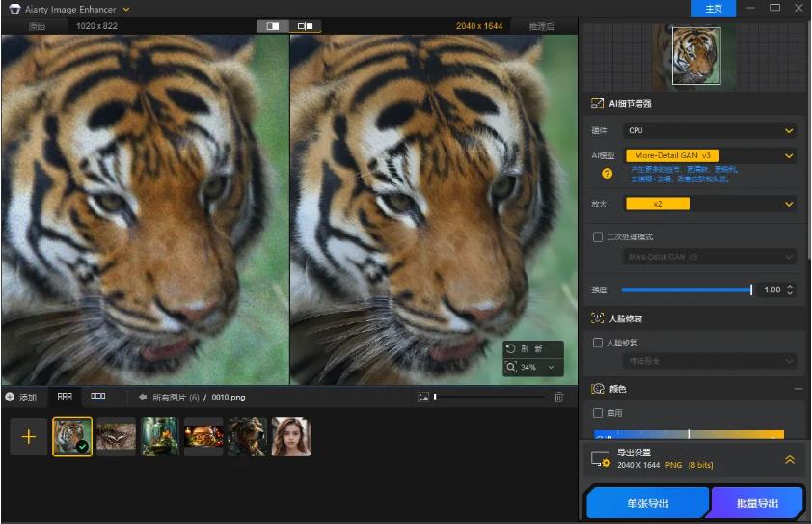Click the 强度 strength slider handle
812x524 pixels.
[751, 290]
